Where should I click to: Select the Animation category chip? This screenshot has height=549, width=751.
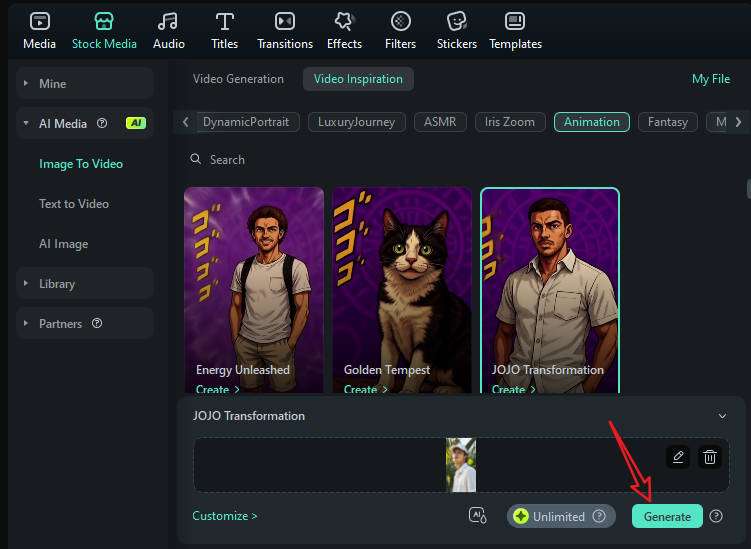coord(592,122)
